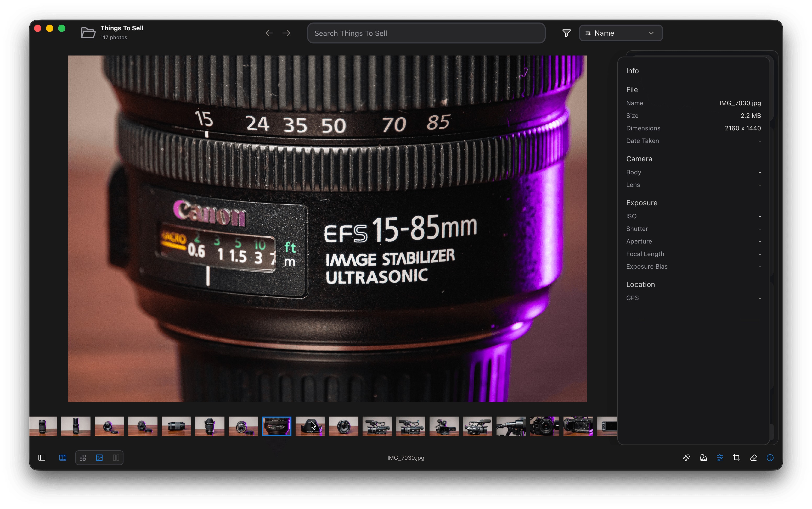Open the adjustment sliders panel
The width and height of the screenshot is (812, 509).
[x=720, y=458]
